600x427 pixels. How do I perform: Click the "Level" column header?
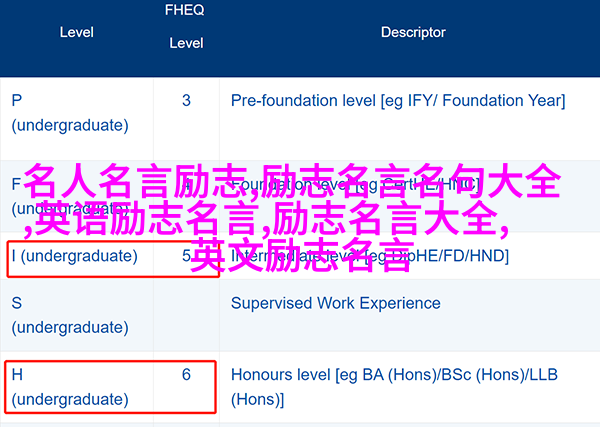pyautogui.click(x=76, y=32)
